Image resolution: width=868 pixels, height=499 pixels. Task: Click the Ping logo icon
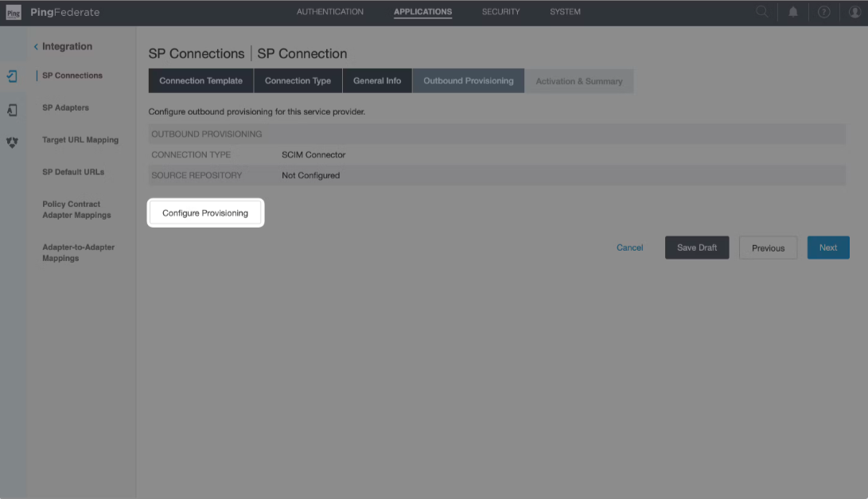[x=14, y=12]
